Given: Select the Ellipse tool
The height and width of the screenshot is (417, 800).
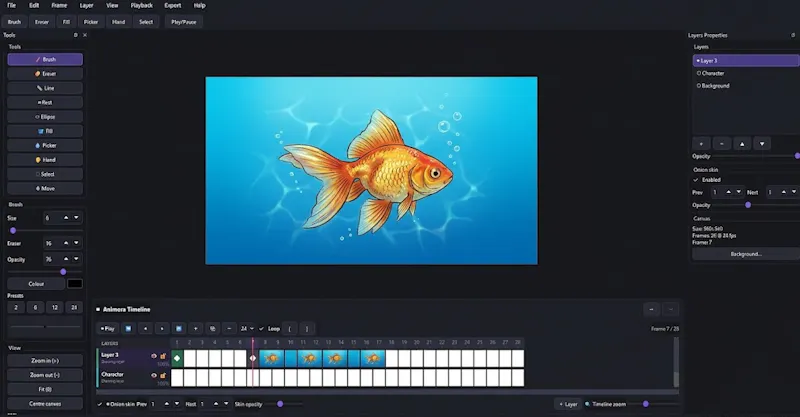Looking at the screenshot, I should 45,116.
